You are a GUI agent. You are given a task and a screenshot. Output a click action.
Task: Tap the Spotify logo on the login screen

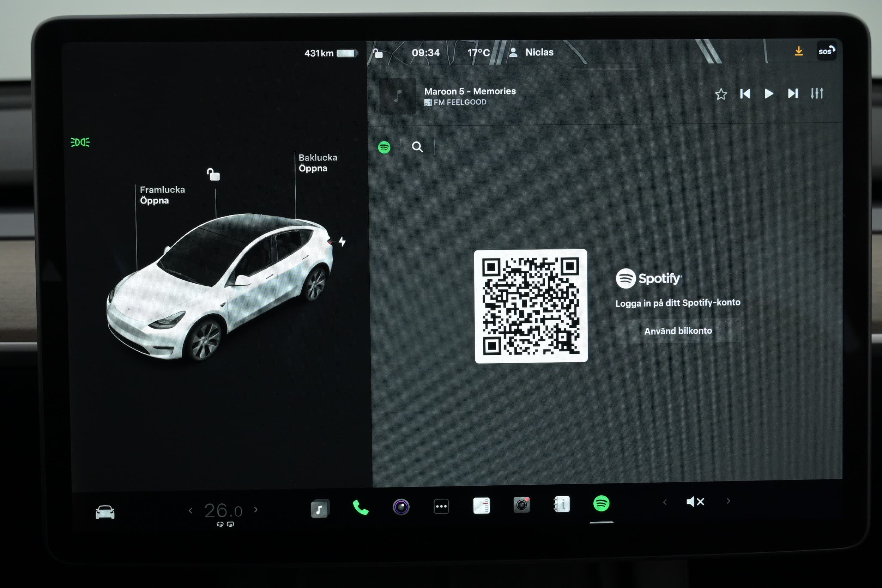point(649,278)
